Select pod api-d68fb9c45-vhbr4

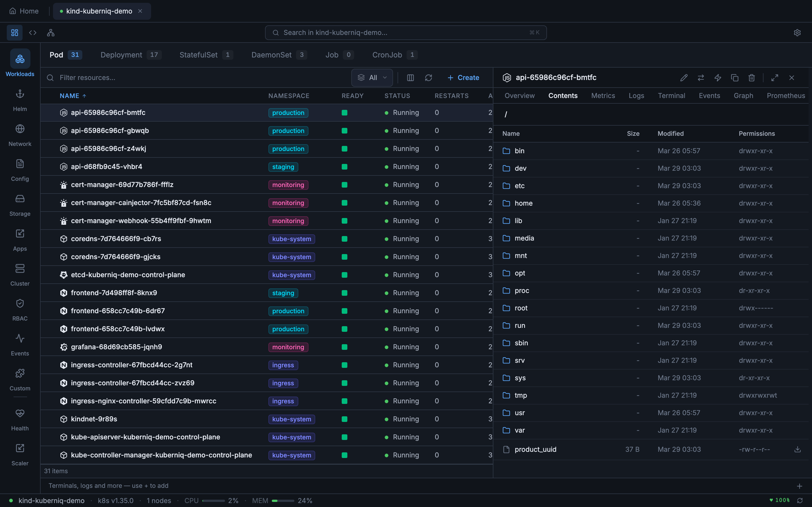107,166
